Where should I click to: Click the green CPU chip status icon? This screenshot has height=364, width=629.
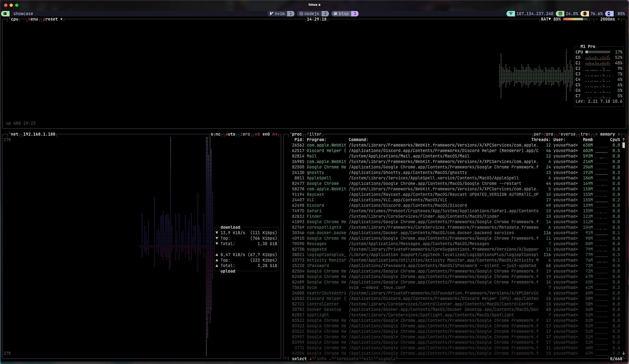point(560,14)
